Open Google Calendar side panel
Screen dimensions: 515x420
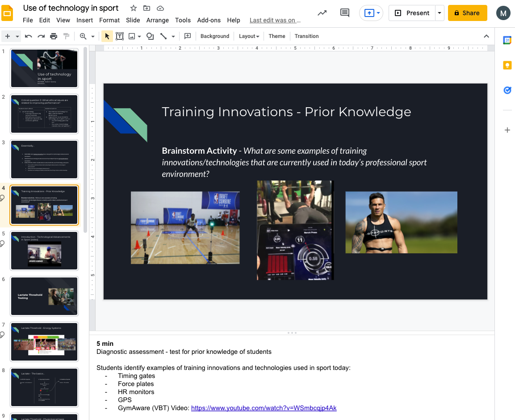click(x=507, y=40)
